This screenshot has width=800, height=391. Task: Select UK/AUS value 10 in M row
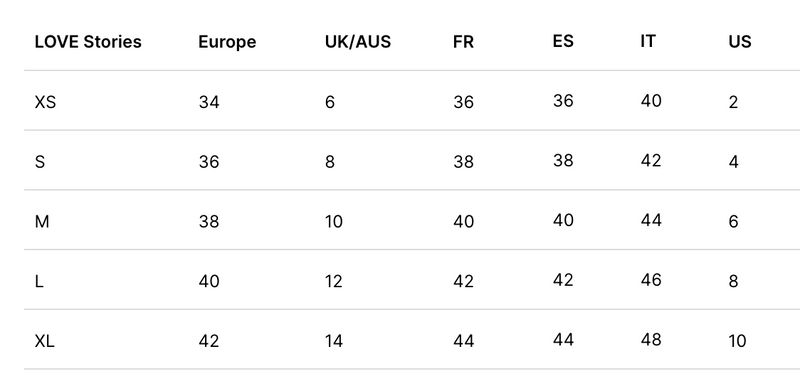pyautogui.click(x=334, y=222)
